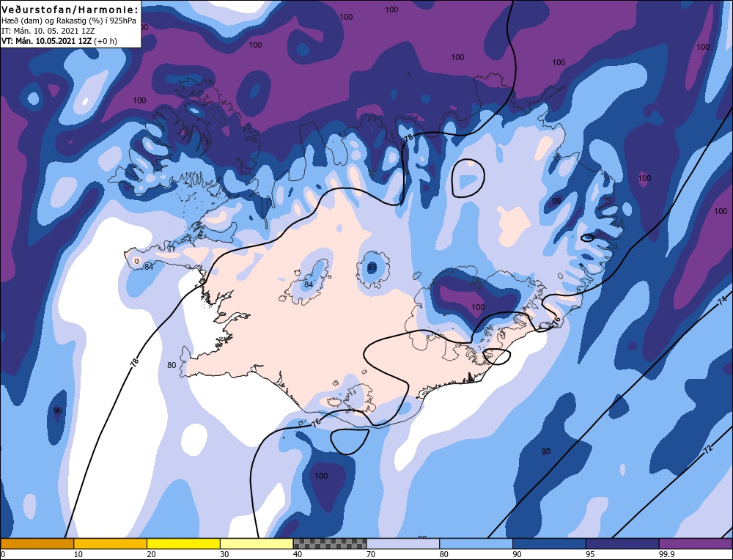Click the light blue 80–90 legend swatch
The image size is (733, 560).
click(x=476, y=544)
